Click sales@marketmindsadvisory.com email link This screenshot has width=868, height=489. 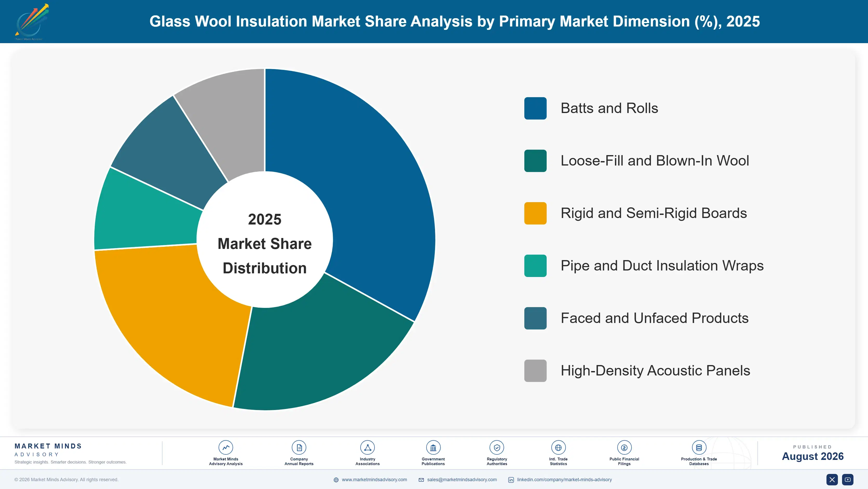[462, 480]
